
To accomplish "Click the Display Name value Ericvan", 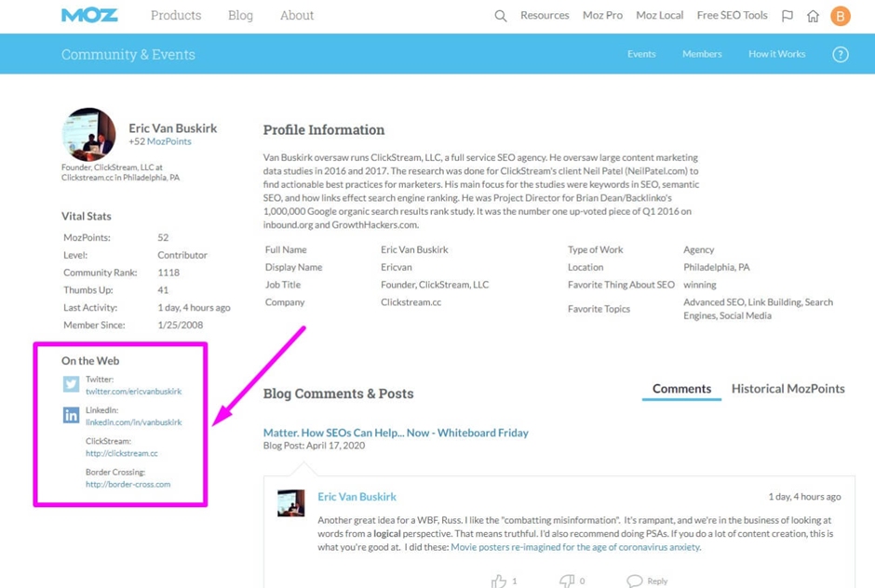I will pyautogui.click(x=397, y=267).
